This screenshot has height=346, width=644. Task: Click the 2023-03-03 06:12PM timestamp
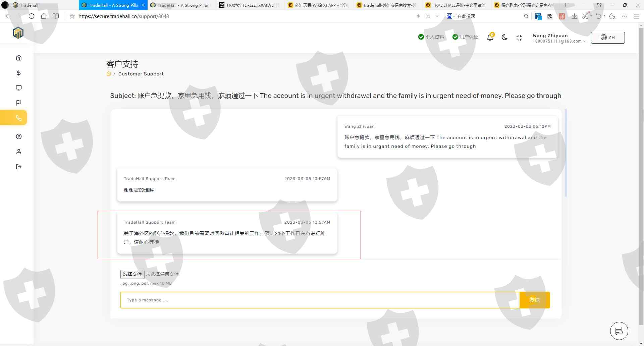click(527, 126)
